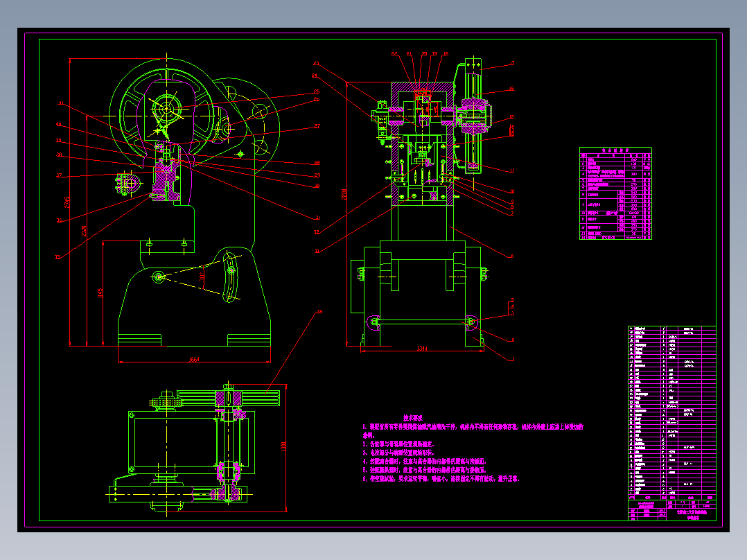Click the 1145 height dimension text
Screen dimensions: 747x560
pyautogui.click(x=100, y=292)
